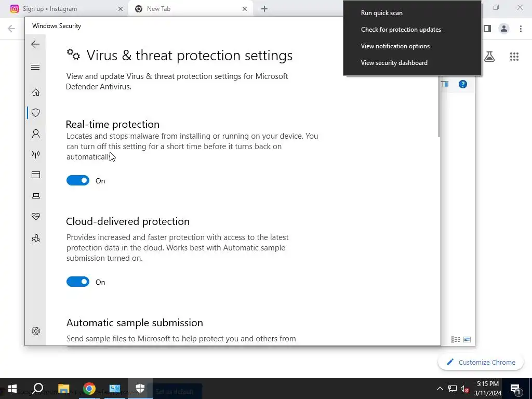532x399 pixels.
Task: Click Virus & threat protection settings title
Action: coord(189,55)
